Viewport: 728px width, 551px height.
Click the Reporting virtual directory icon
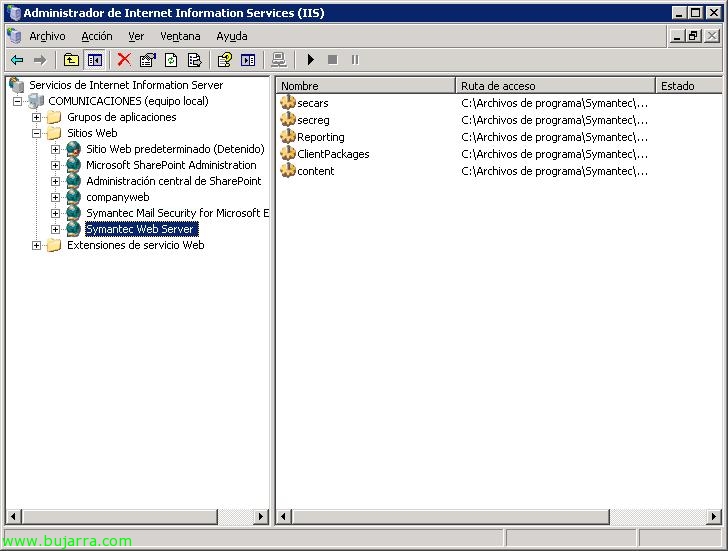click(x=288, y=136)
